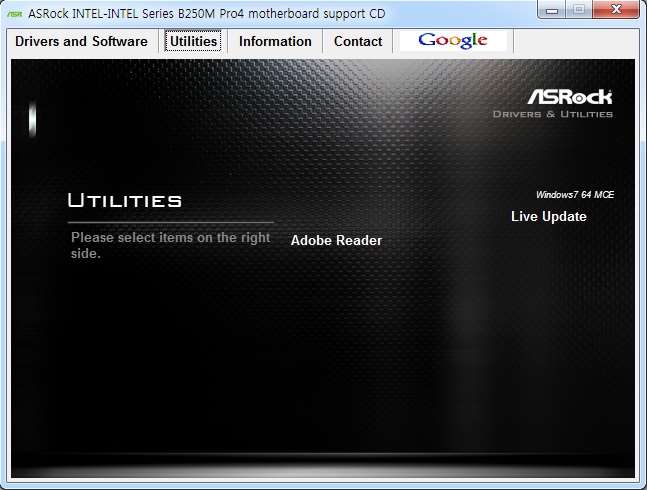The width and height of the screenshot is (647, 490).
Task: Click 'Please select items on the right side.' text
Action: click(170, 245)
